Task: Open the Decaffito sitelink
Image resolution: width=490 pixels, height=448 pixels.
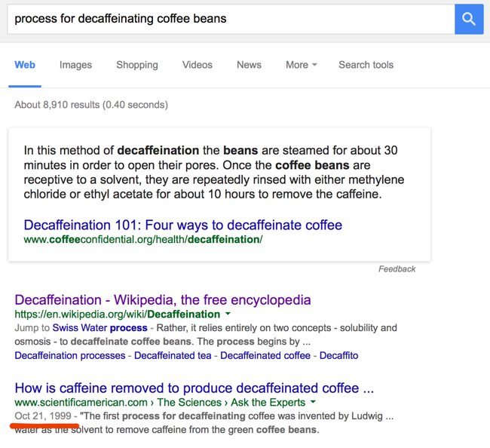Action: pos(338,355)
